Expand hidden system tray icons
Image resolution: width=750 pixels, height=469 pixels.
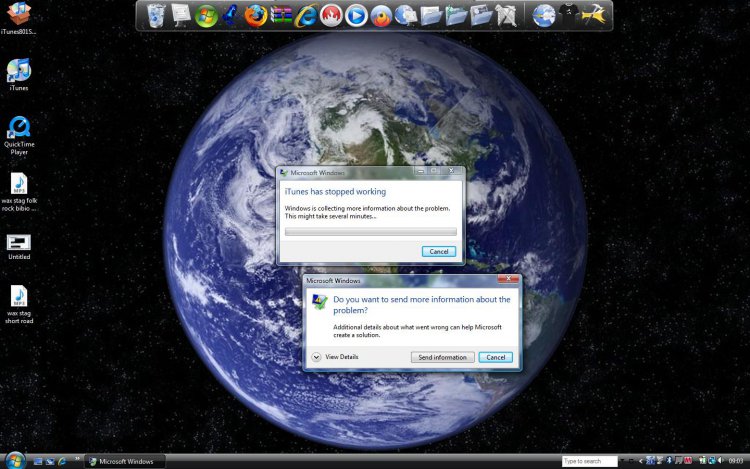pyautogui.click(x=640, y=461)
